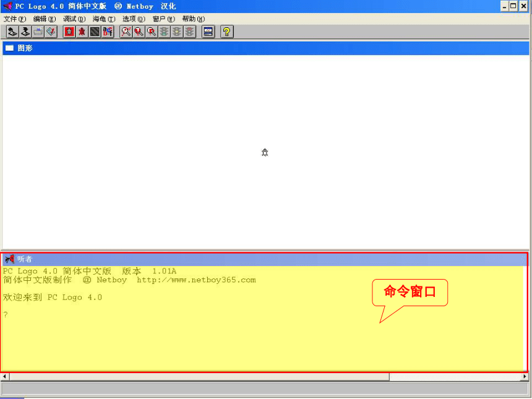Click the turtle in the graphics canvas
The height and width of the screenshot is (399, 532).
coord(265,152)
